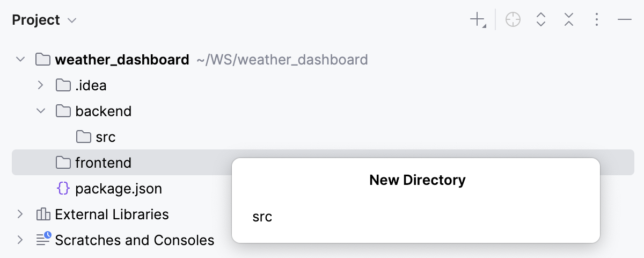The image size is (644, 258).
Task: Click the New File or Directory plus icon
Action: tap(477, 20)
